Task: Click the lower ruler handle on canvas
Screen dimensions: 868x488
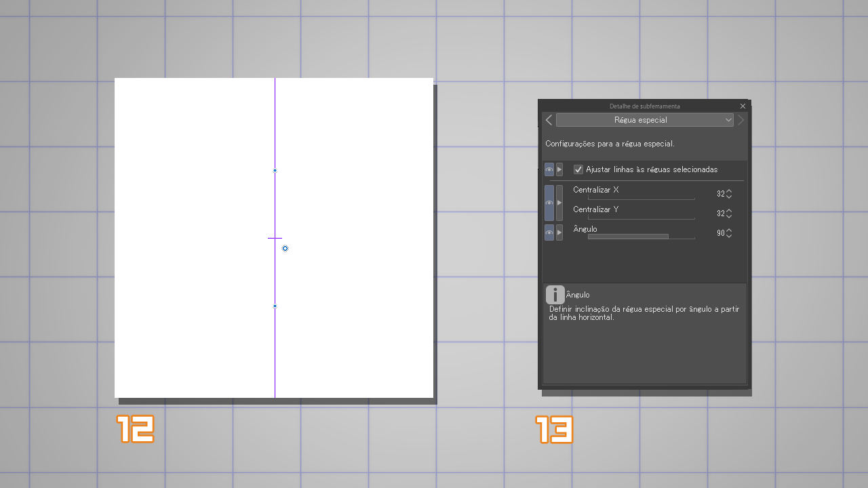Action: (x=275, y=306)
